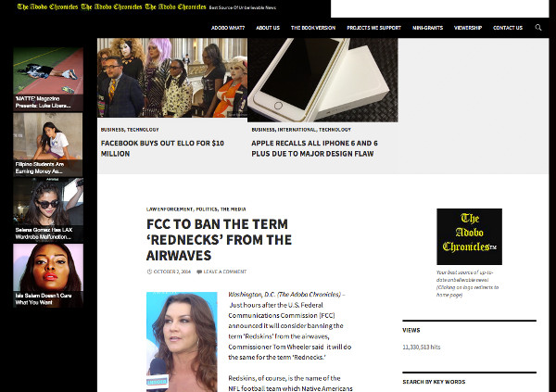Image resolution: width=556 pixels, height=392 pixels.
Task: Click the LEAVE A COMMENT link
Action: [225, 272]
